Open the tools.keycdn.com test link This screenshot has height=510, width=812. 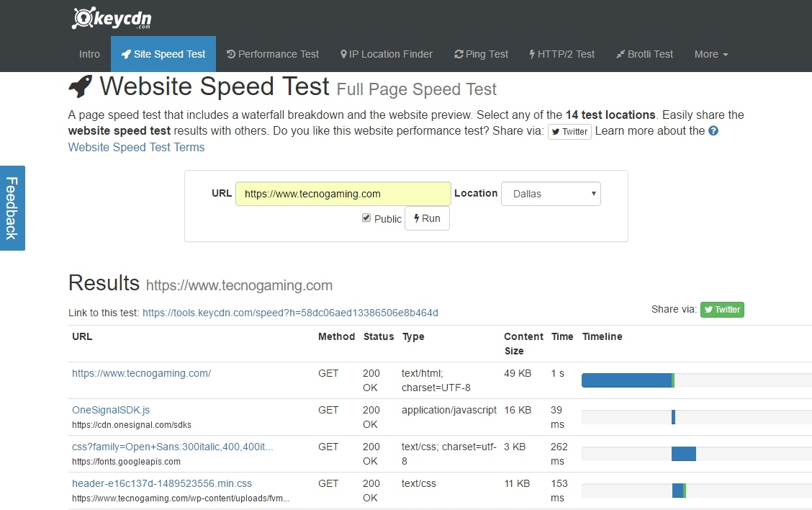point(290,313)
